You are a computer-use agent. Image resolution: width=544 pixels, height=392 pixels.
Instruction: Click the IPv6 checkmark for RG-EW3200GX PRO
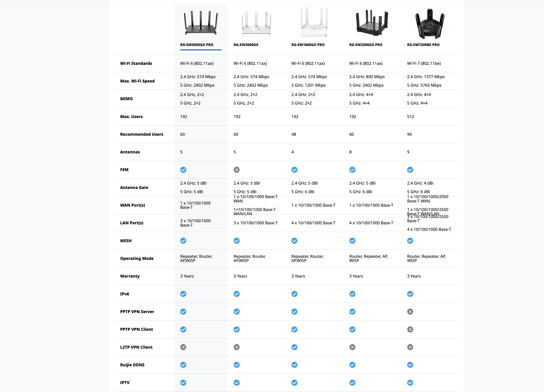coord(352,294)
